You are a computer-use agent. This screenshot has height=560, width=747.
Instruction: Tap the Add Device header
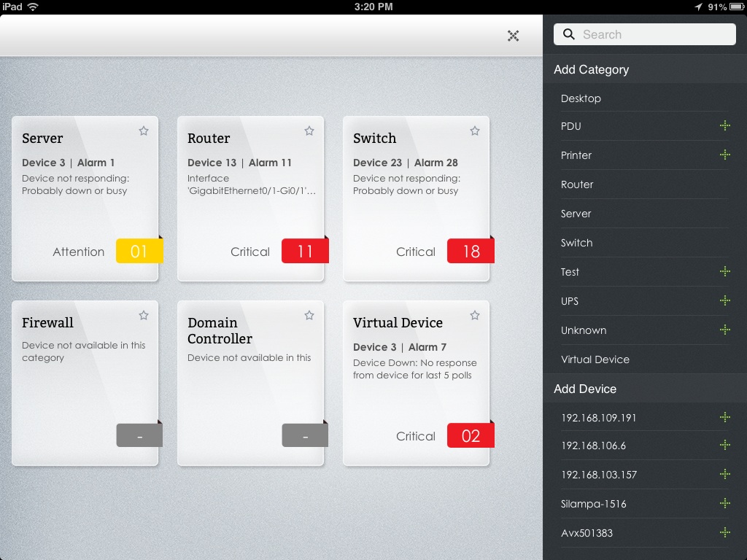[x=645, y=389]
